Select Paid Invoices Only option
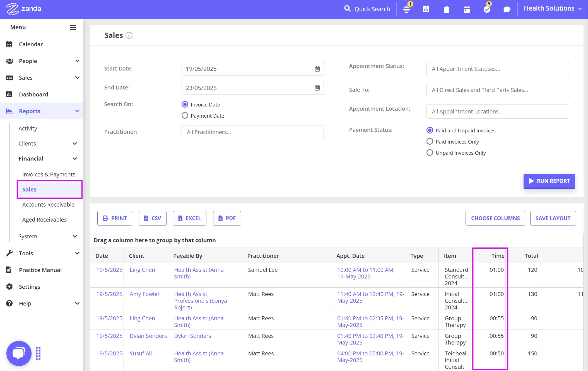This screenshot has height=371, width=588. coord(430,142)
